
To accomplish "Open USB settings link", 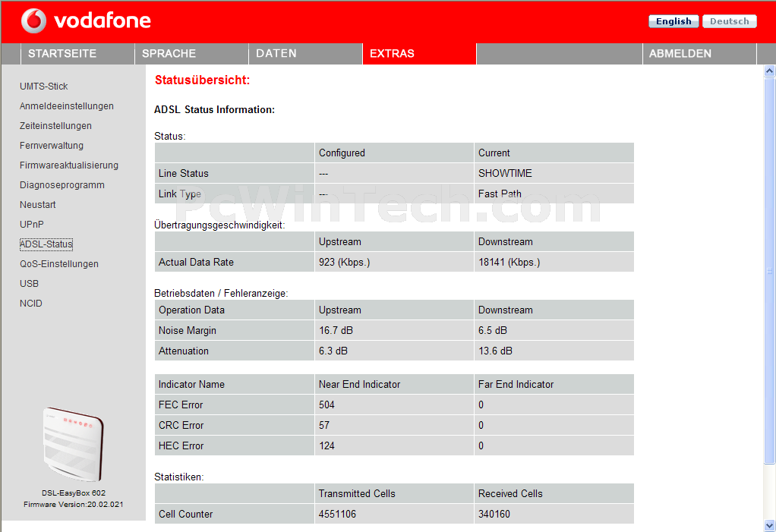I will tap(29, 284).
